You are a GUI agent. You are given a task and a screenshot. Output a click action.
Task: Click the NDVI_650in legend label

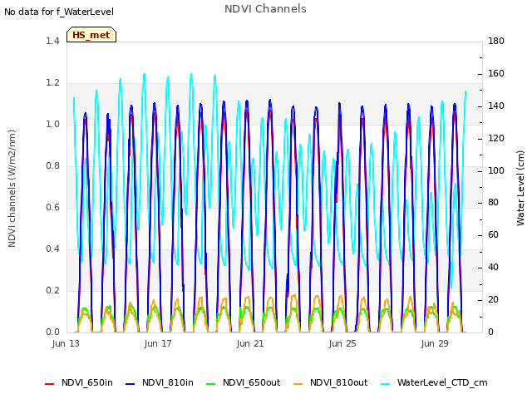[x=87, y=382]
